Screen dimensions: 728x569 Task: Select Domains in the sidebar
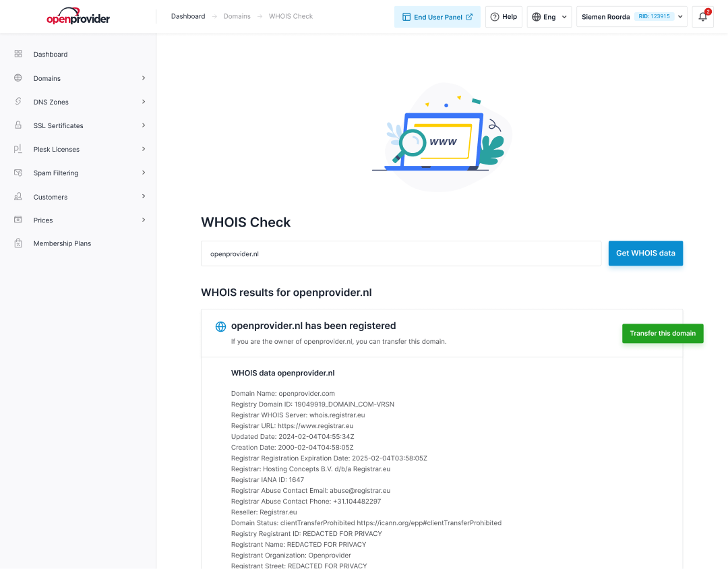coord(47,78)
